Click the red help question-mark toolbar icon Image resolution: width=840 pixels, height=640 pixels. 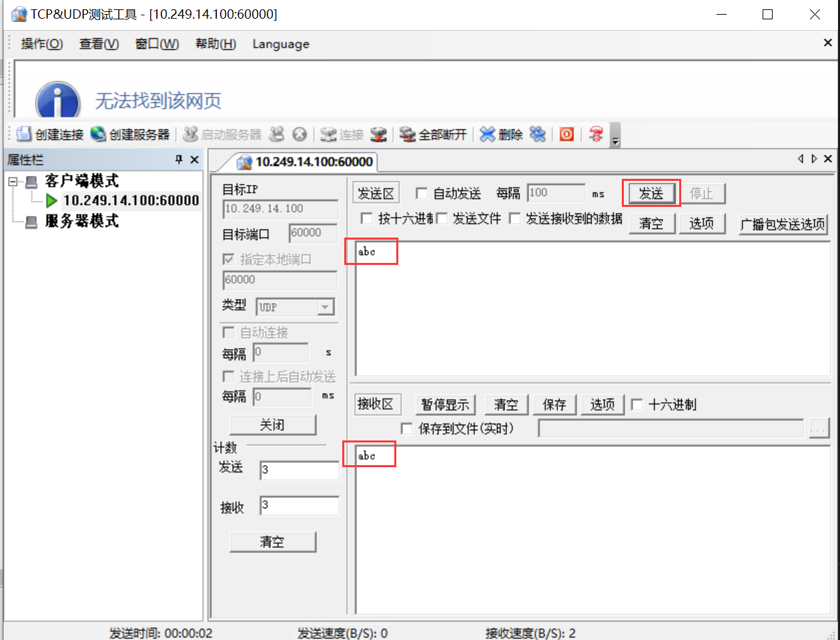point(596,134)
